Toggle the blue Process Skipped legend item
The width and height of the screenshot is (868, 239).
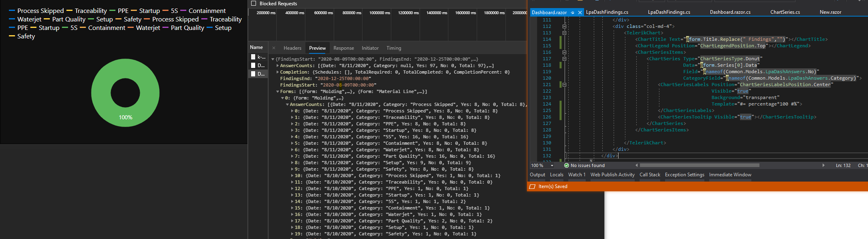click(36, 11)
